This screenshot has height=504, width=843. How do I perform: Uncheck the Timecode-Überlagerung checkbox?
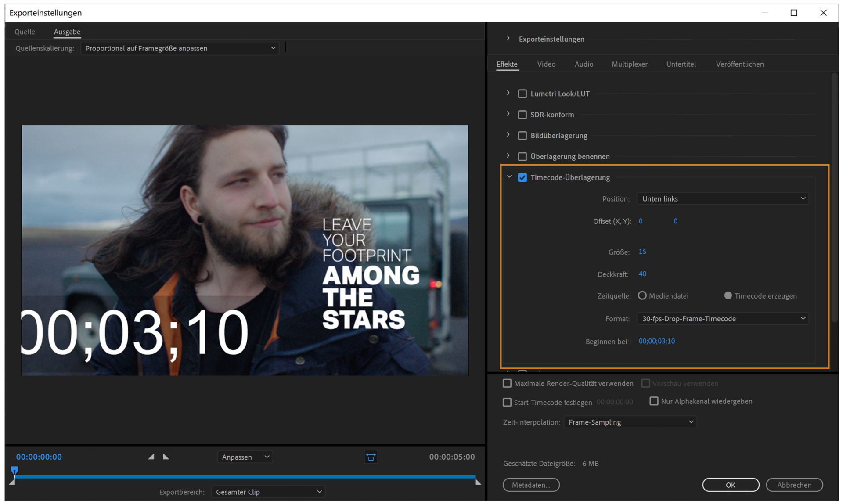(522, 177)
